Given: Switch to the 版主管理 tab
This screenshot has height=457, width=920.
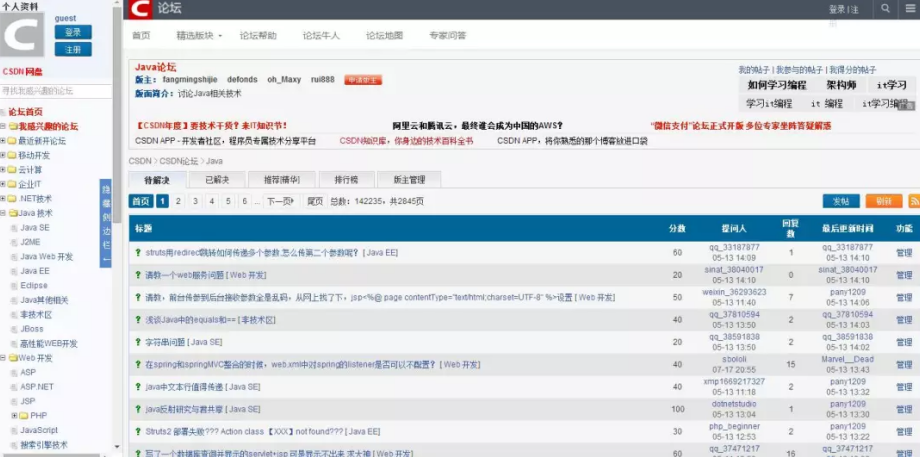Looking at the screenshot, I should [x=409, y=180].
